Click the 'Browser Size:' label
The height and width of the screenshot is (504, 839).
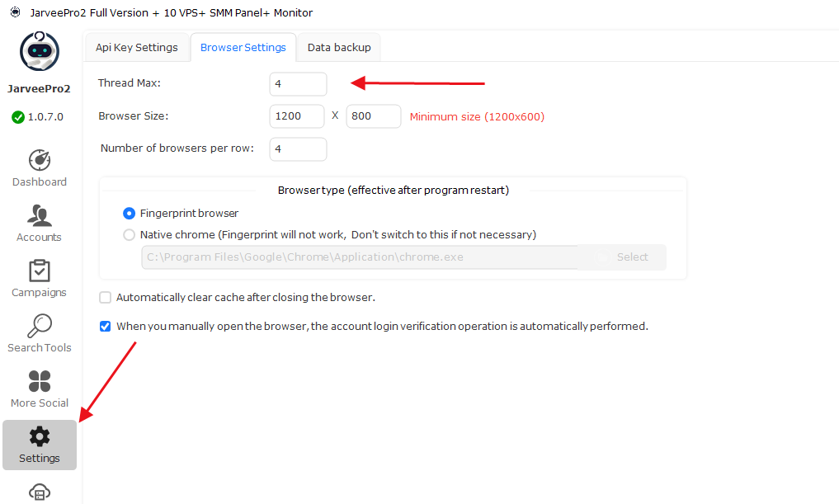coord(134,116)
